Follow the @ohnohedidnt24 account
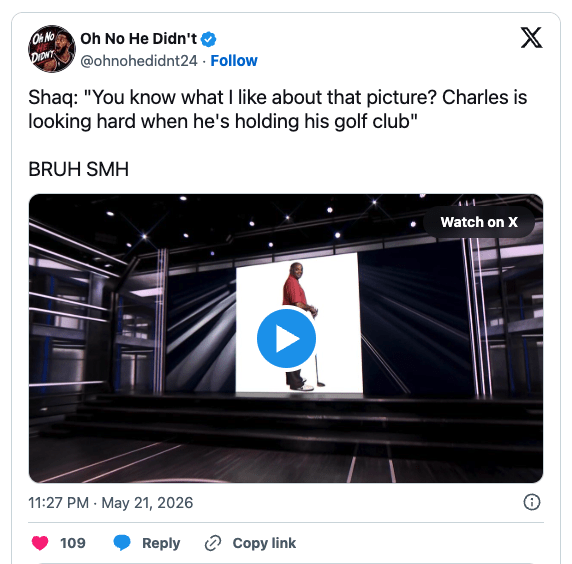 234,61
